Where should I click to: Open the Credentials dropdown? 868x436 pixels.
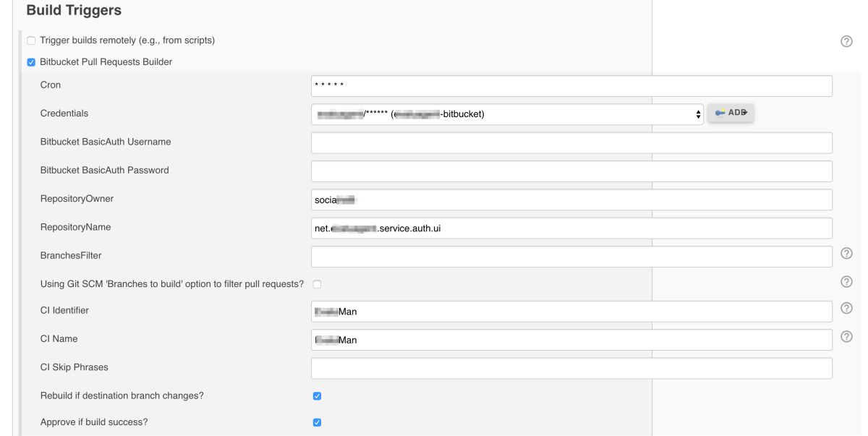click(x=507, y=114)
